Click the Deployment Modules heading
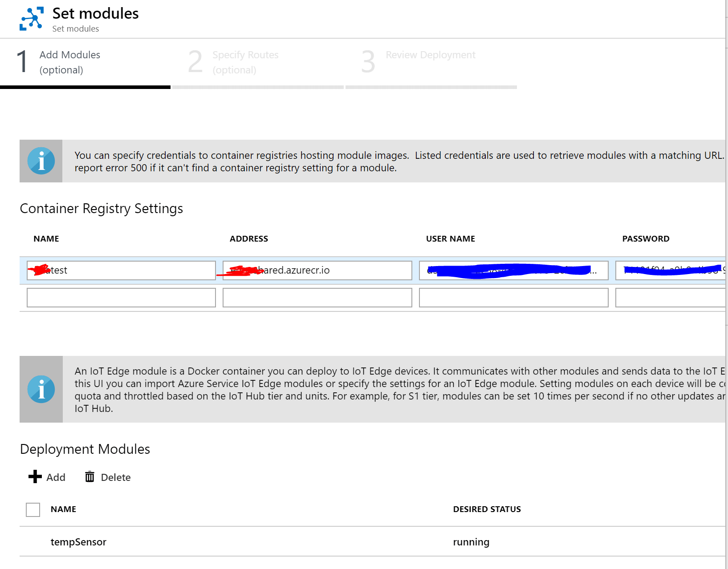 [x=85, y=449]
